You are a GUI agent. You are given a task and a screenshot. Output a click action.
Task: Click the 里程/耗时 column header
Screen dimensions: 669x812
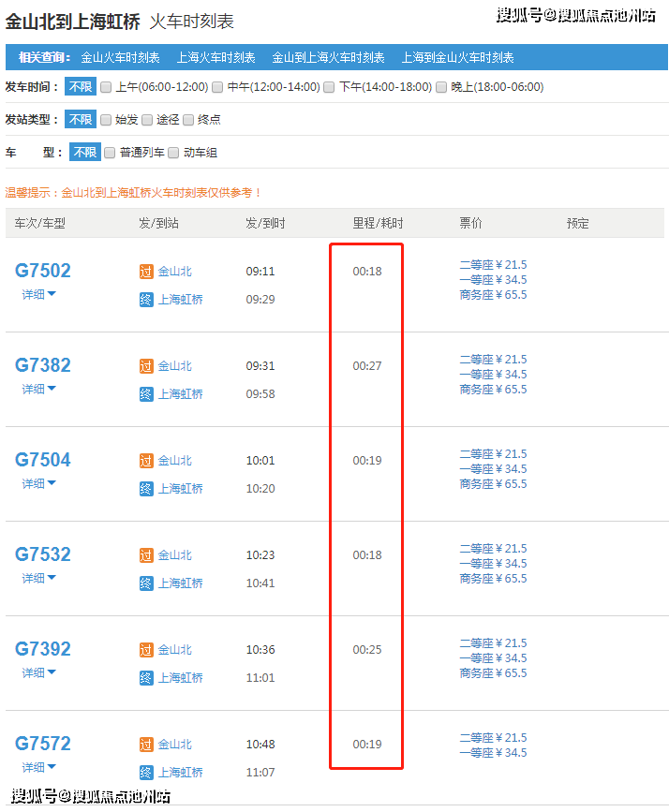pyautogui.click(x=378, y=223)
